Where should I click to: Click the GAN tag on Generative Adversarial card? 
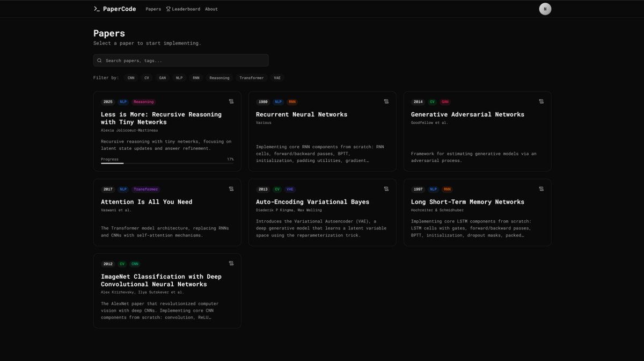(x=445, y=102)
